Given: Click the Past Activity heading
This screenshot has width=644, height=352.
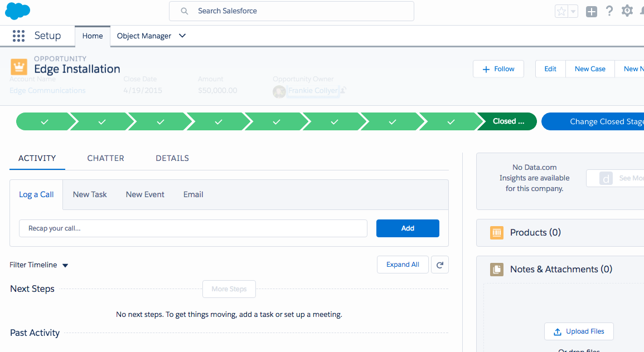Looking at the screenshot, I should pyautogui.click(x=35, y=333).
